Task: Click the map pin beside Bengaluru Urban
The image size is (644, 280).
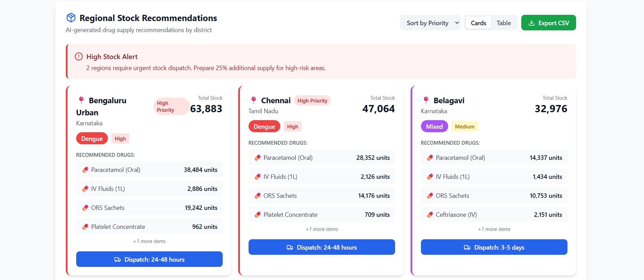Action: [x=81, y=100]
